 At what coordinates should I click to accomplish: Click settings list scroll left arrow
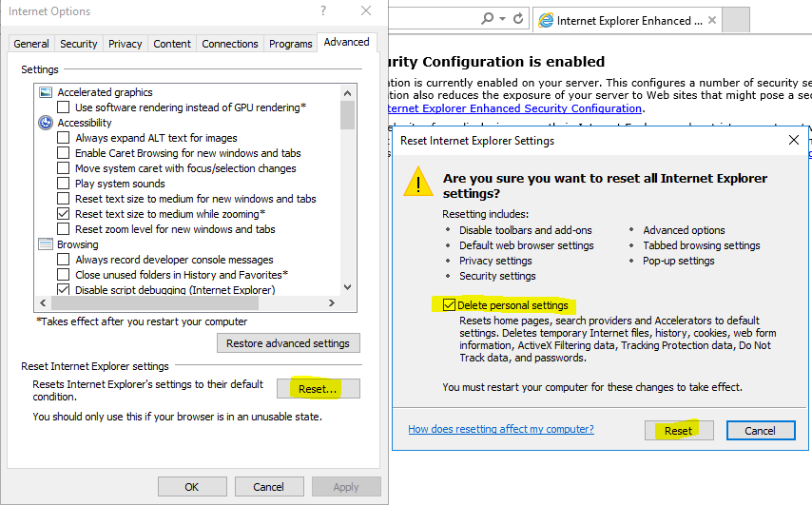pyautogui.click(x=43, y=303)
